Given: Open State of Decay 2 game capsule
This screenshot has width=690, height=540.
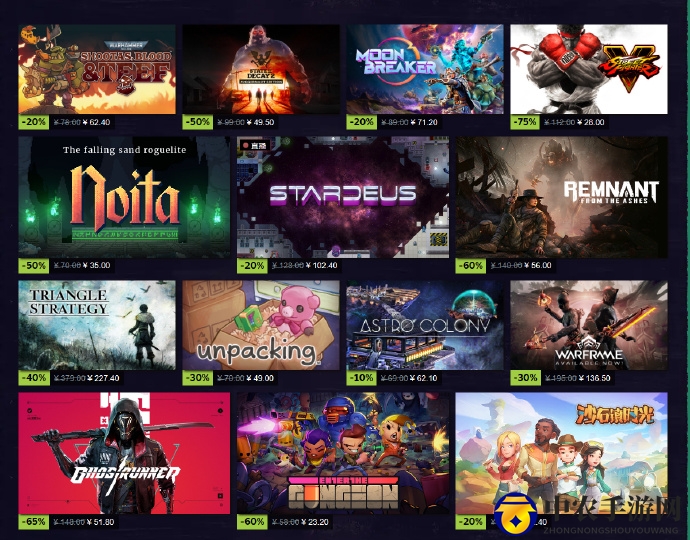Looking at the screenshot, I should coord(261,69).
